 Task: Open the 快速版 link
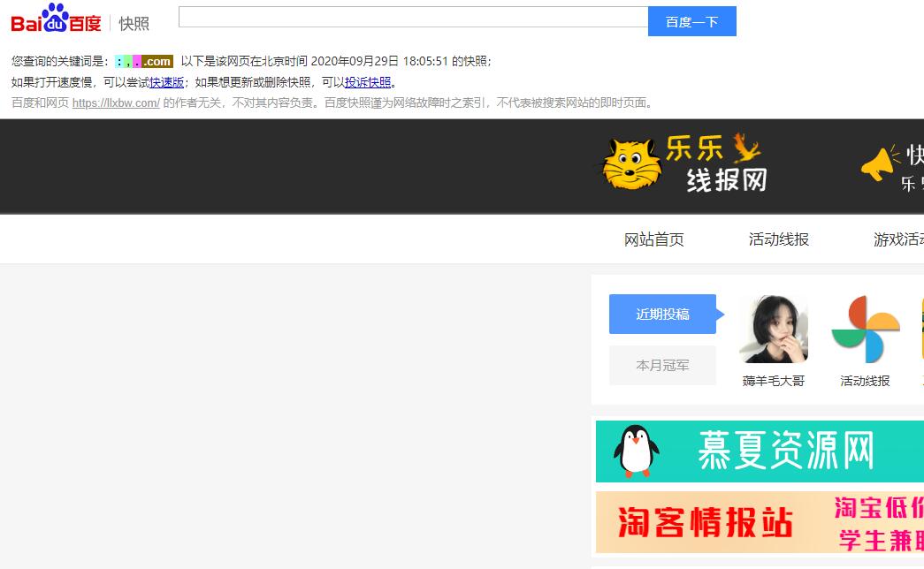[166, 81]
